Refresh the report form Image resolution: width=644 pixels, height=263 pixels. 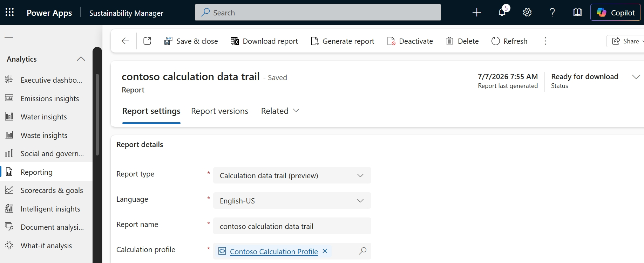[x=509, y=41]
